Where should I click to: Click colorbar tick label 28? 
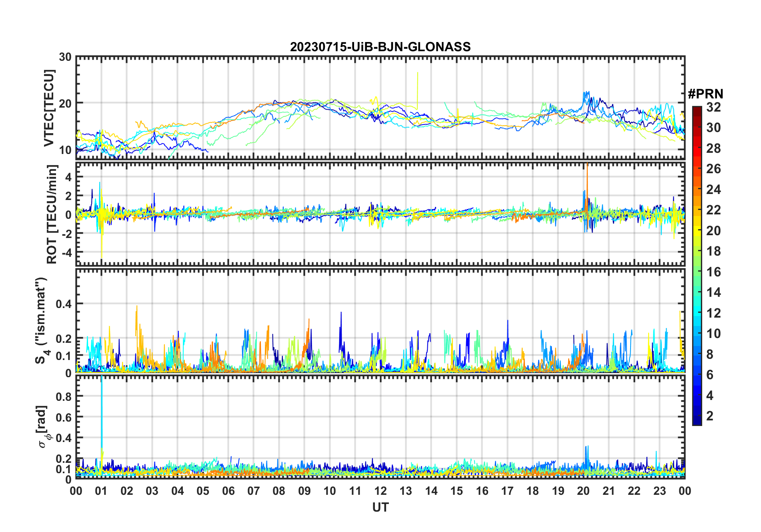[x=713, y=148]
